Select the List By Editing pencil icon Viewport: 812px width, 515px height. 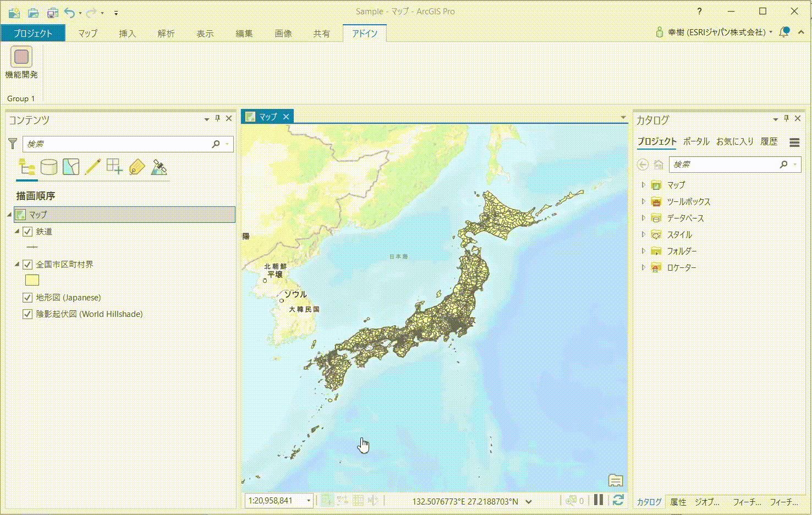(93, 167)
